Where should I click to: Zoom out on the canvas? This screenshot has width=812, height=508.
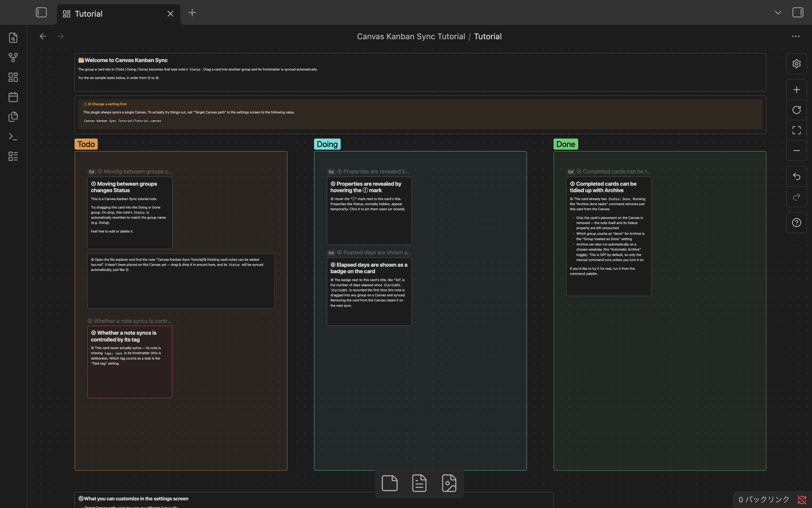(797, 151)
